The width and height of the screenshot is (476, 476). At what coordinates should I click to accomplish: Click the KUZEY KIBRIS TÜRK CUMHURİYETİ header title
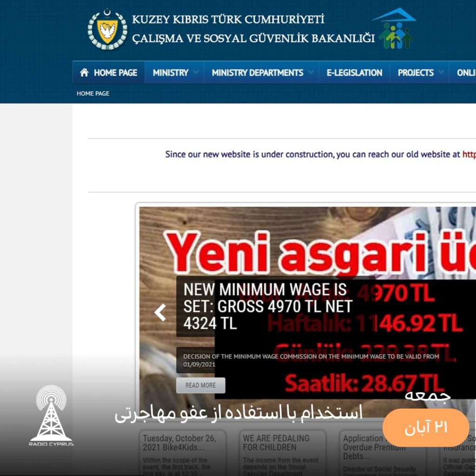[x=228, y=20]
